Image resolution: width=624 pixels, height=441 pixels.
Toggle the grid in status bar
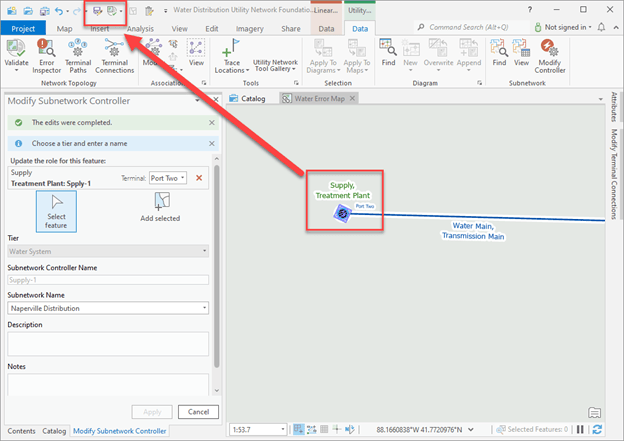point(324,429)
